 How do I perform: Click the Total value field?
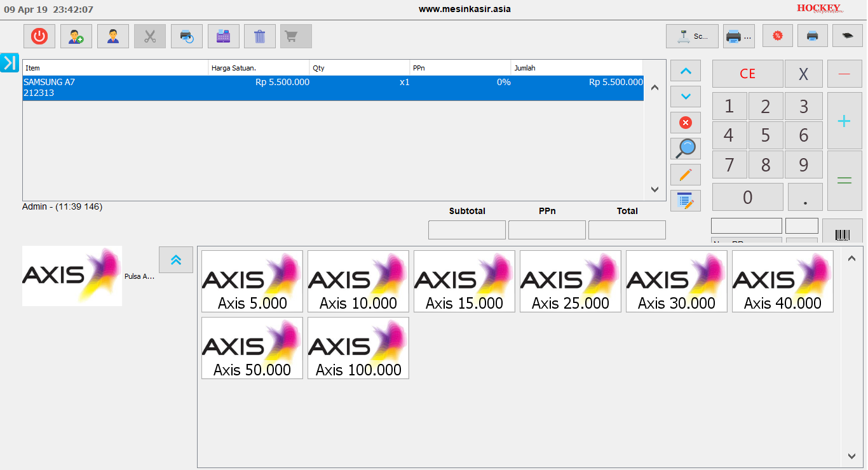click(627, 230)
